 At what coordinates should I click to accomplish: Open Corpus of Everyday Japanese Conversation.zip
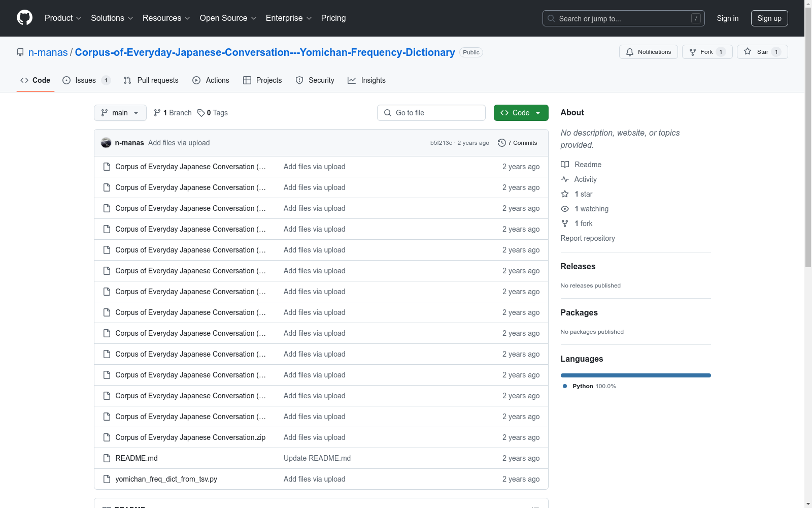pyautogui.click(x=190, y=437)
